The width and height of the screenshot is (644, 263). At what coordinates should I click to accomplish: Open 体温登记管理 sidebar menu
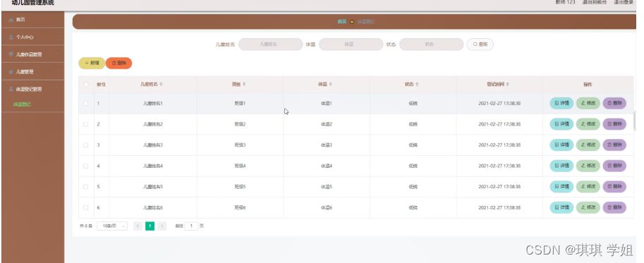coord(33,89)
